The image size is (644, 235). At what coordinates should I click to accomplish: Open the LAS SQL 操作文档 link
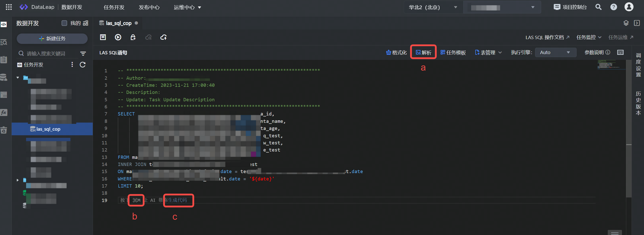coord(547,37)
